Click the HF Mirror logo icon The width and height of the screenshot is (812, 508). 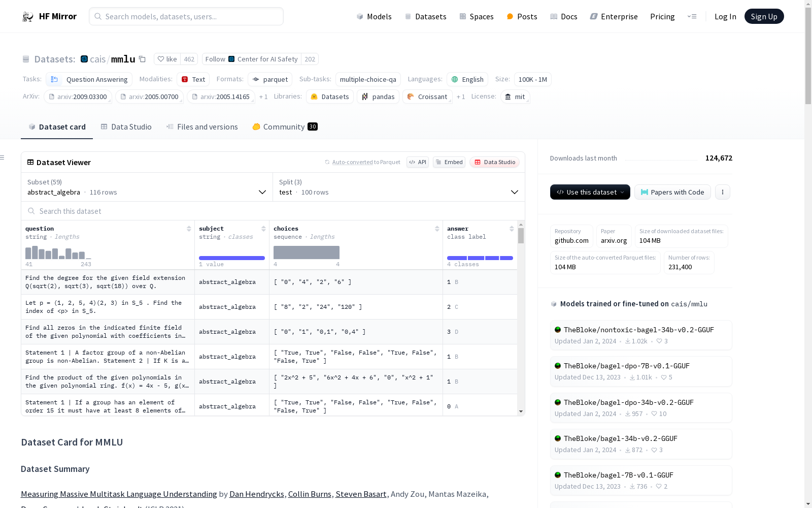[x=28, y=17]
